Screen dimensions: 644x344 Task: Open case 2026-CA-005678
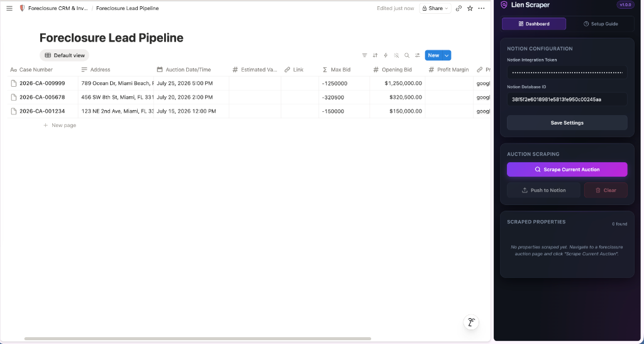[42, 97]
